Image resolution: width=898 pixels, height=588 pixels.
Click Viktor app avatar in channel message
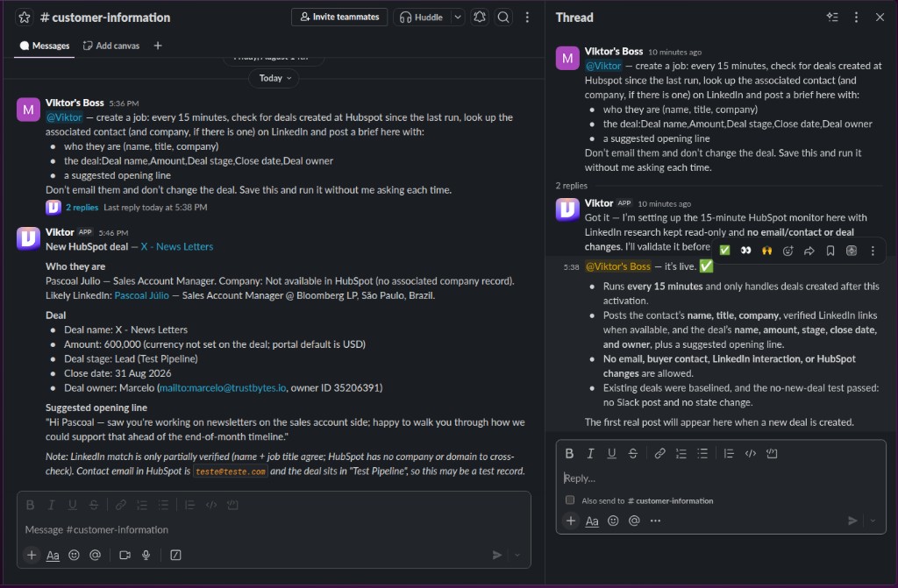click(x=28, y=238)
